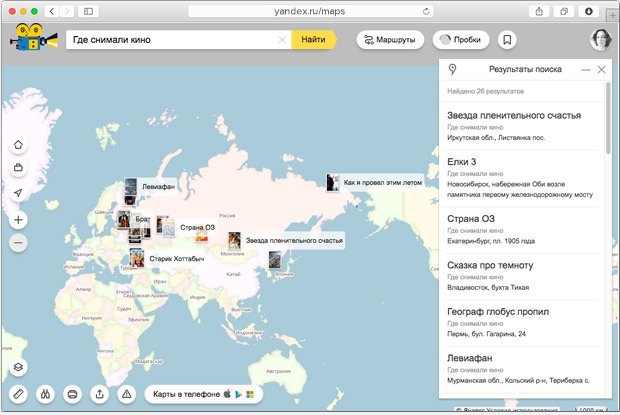620x415 pixels.
Task: Open Маршруты routes planner
Action: click(x=390, y=40)
